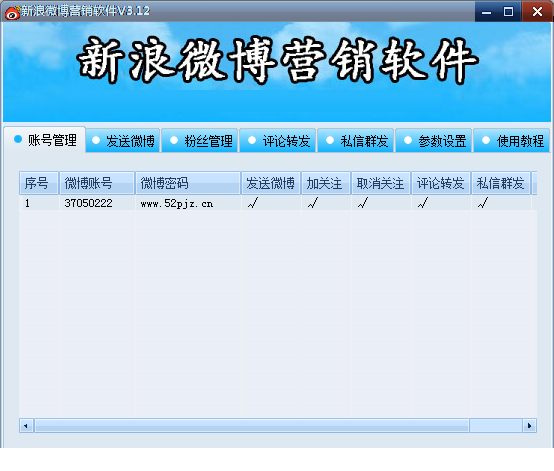Select account 37050222 in the table
Viewport: 554px width, 471px height.
click(88, 203)
